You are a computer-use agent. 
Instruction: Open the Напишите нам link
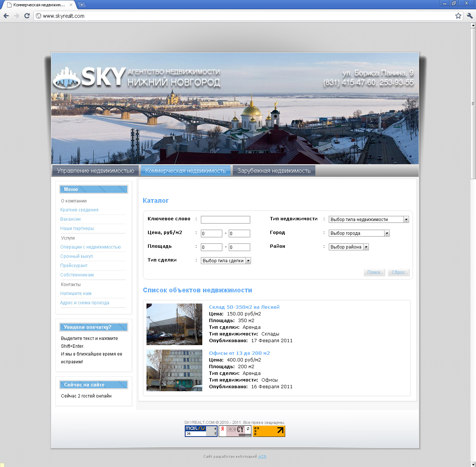click(76, 294)
